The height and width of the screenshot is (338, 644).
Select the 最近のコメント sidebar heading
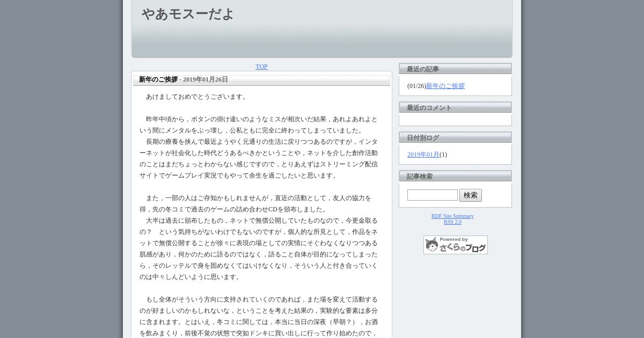[429, 108]
